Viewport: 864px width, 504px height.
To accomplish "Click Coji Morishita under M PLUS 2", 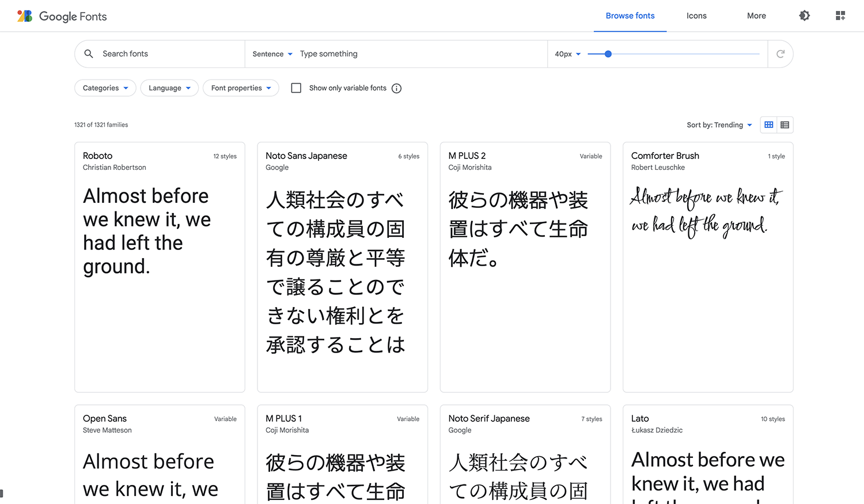I will click(470, 168).
